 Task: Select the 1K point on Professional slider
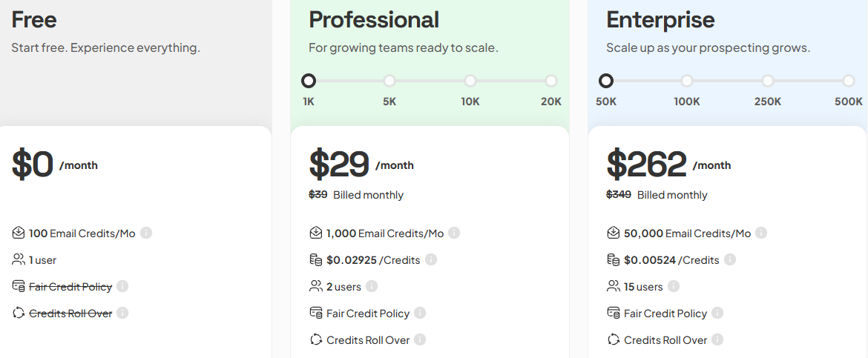pos(309,81)
